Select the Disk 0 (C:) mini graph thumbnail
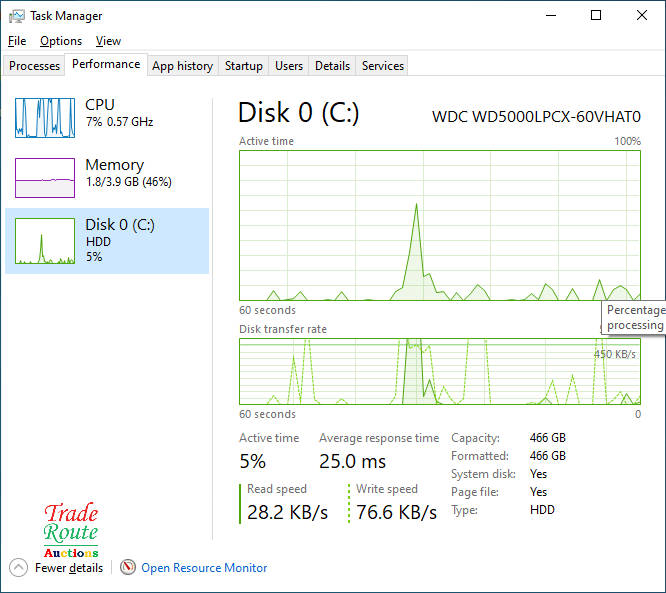The height and width of the screenshot is (593, 666). click(45, 241)
